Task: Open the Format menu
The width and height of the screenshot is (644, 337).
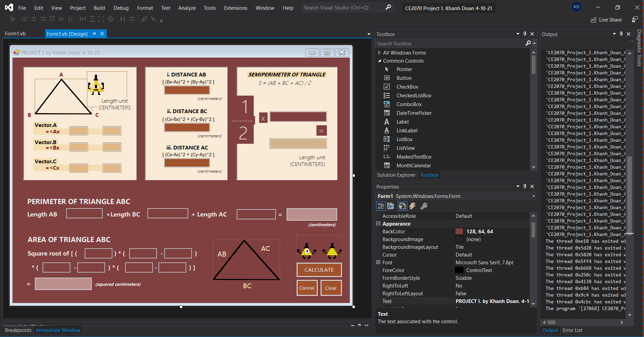Action: [x=145, y=8]
